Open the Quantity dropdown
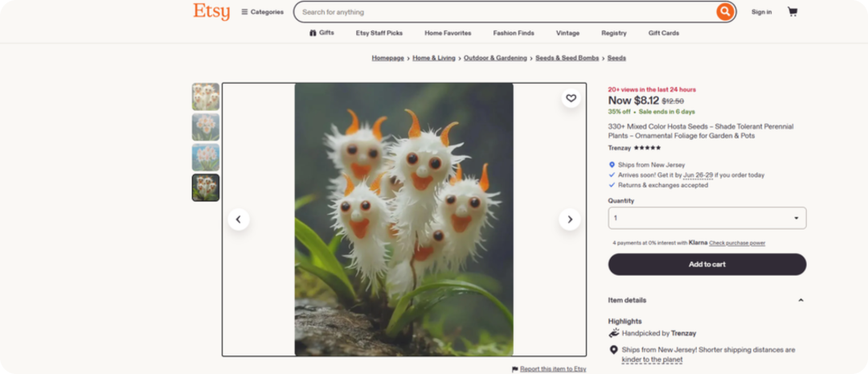This screenshot has height=374, width=868. pos(707,218)
